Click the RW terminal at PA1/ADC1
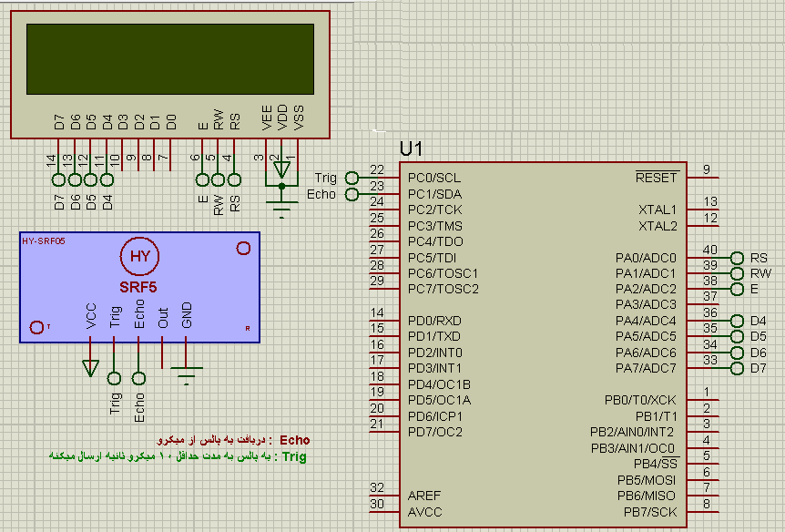The height and width of the screenshot is (532, 785). (x=737, y=273)
